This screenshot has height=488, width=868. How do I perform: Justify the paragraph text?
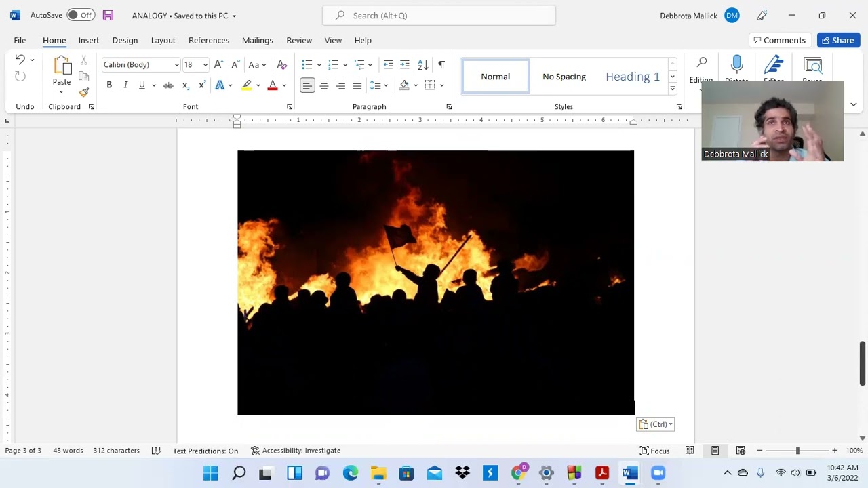point(357,85)
